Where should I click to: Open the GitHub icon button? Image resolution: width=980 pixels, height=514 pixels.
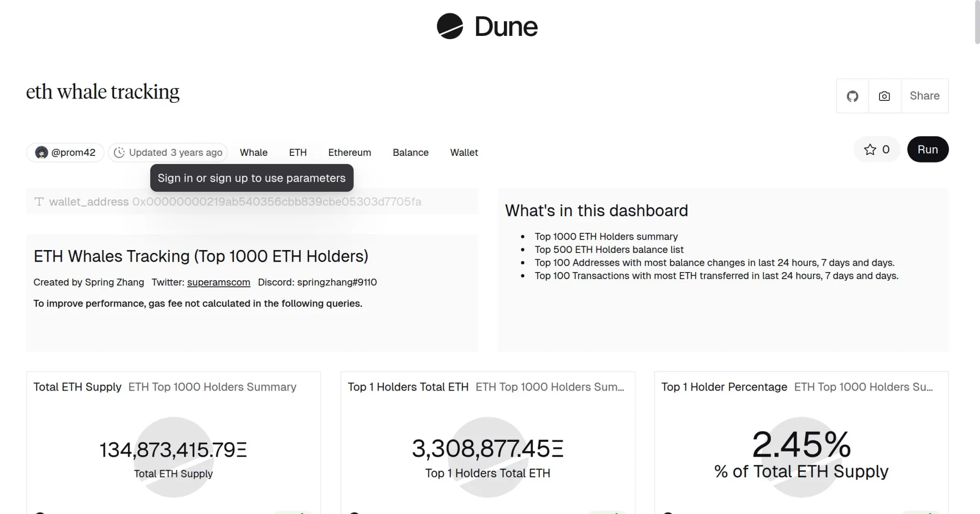pos(852,96)
